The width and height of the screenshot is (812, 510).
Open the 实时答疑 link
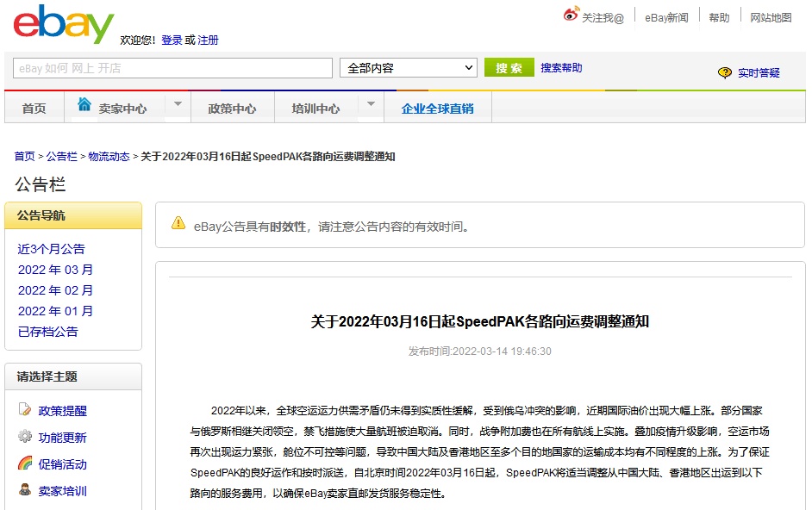(759, 73)
